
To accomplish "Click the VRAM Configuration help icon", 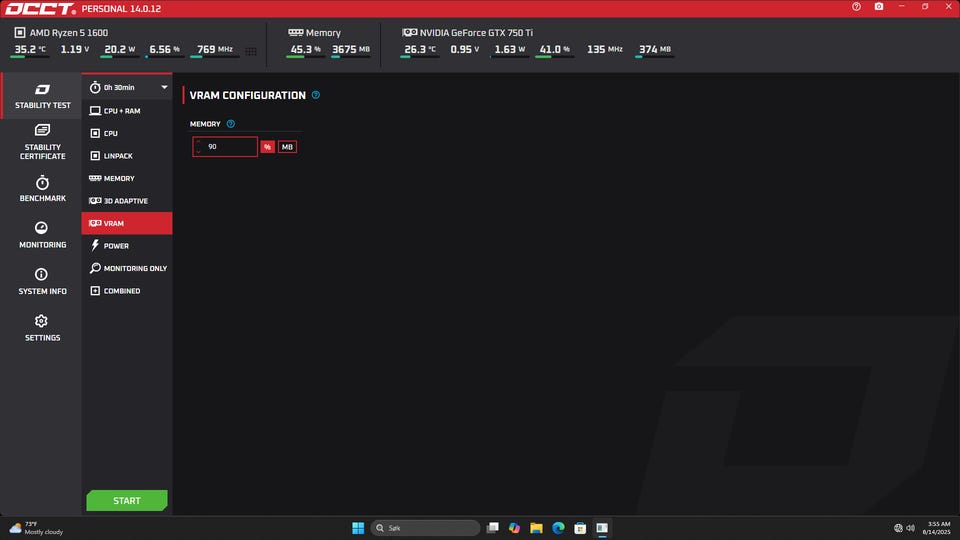I will pos(316,95).
